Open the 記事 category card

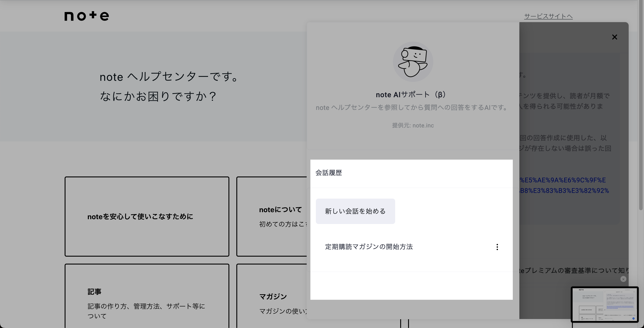point(147,296)
